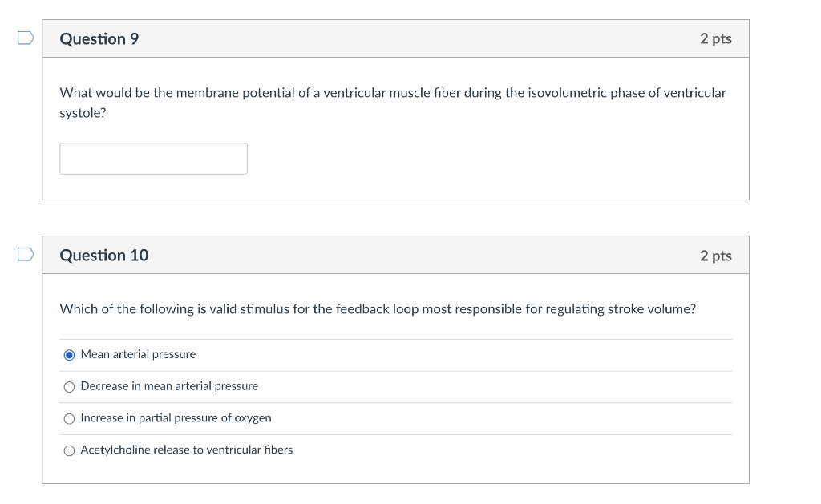
Task: Mark the Acetylcholine release to ventricular fibers radio
Action: click(70, 450)
